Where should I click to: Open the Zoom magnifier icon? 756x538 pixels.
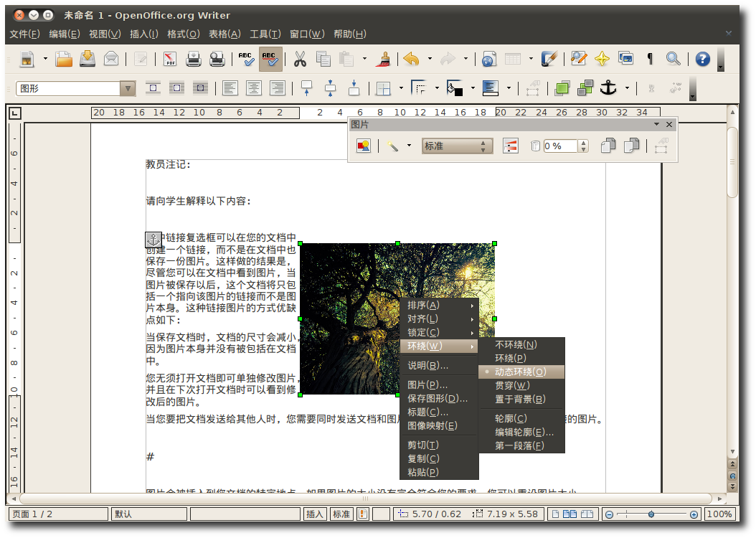(673, 59)
